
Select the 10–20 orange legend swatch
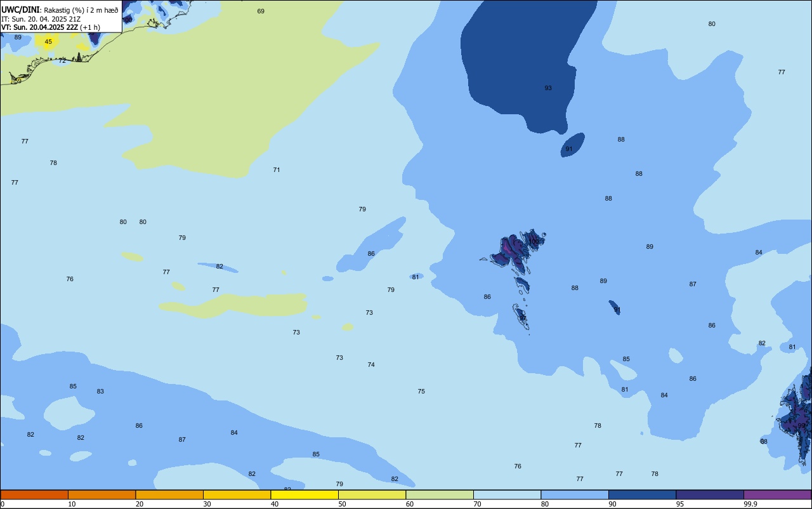[x=101, y=494]
